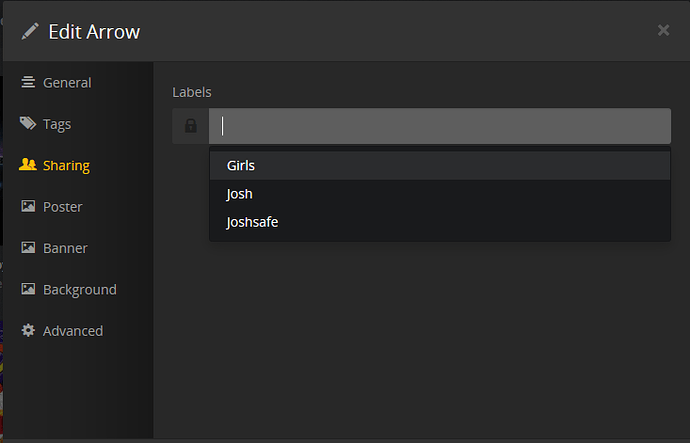Click the Sharing people icon
The height and width of the screenshot is (443, 690).
tap(28, 165)
